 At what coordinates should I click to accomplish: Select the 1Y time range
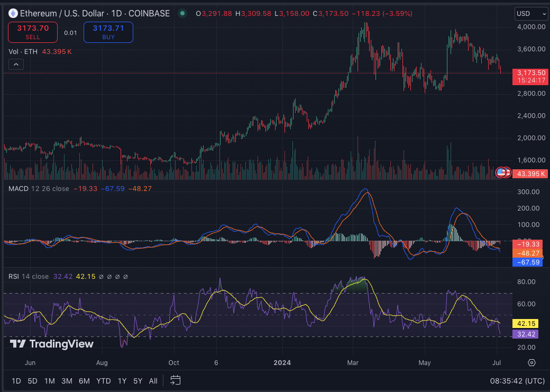coord(122,381)
